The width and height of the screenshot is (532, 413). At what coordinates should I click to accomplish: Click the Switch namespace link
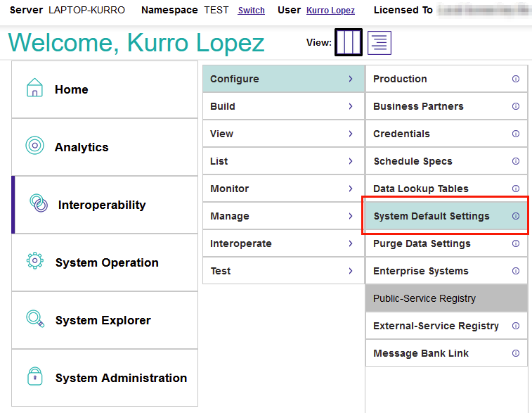252,11
